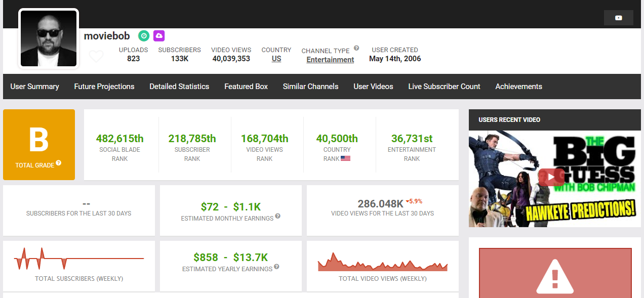Favorite the channel with the heart icon

(x=96, y=56)
